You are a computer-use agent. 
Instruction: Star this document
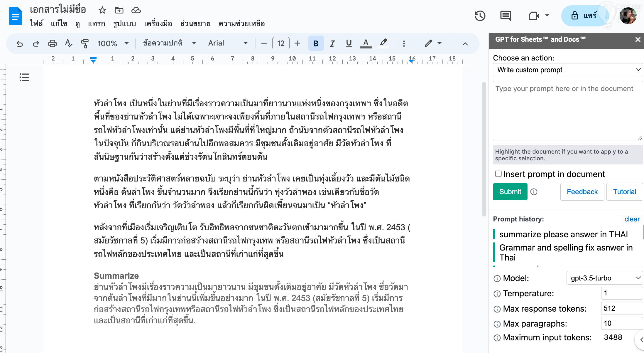102,10
